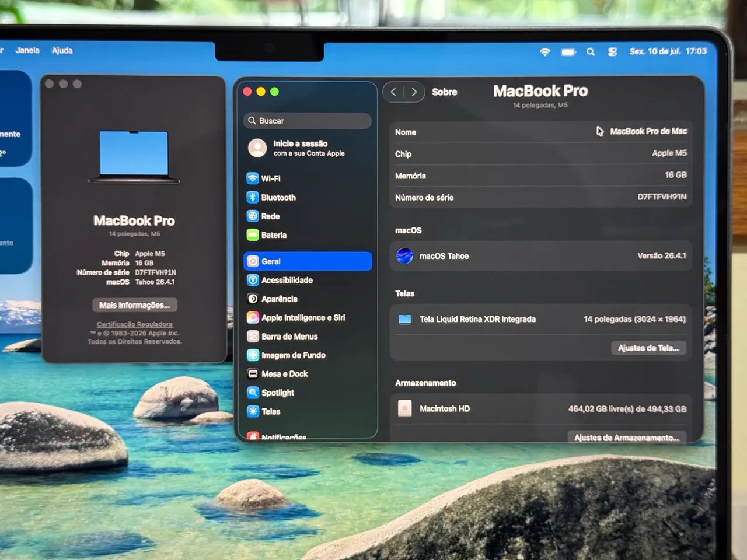The height and width of the screenshot is (560, 747).
Task: Select the Imagem de Fundo icon
Action: (253, 355)
